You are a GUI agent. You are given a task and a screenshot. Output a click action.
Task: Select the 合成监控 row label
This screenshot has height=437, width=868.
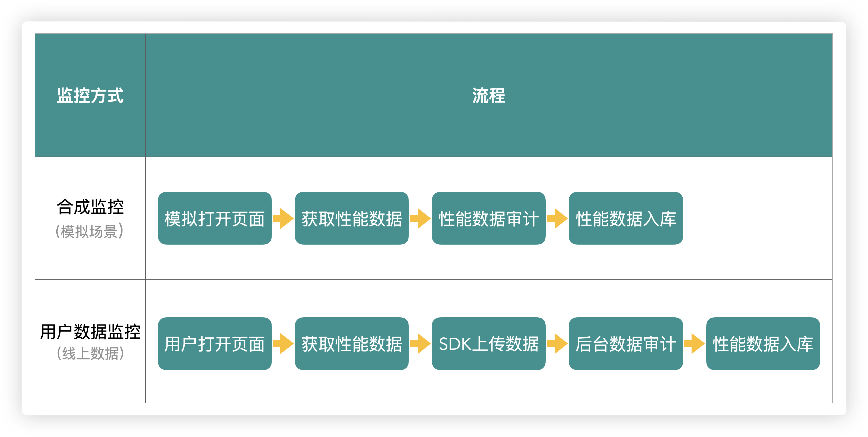pos(90,207)
